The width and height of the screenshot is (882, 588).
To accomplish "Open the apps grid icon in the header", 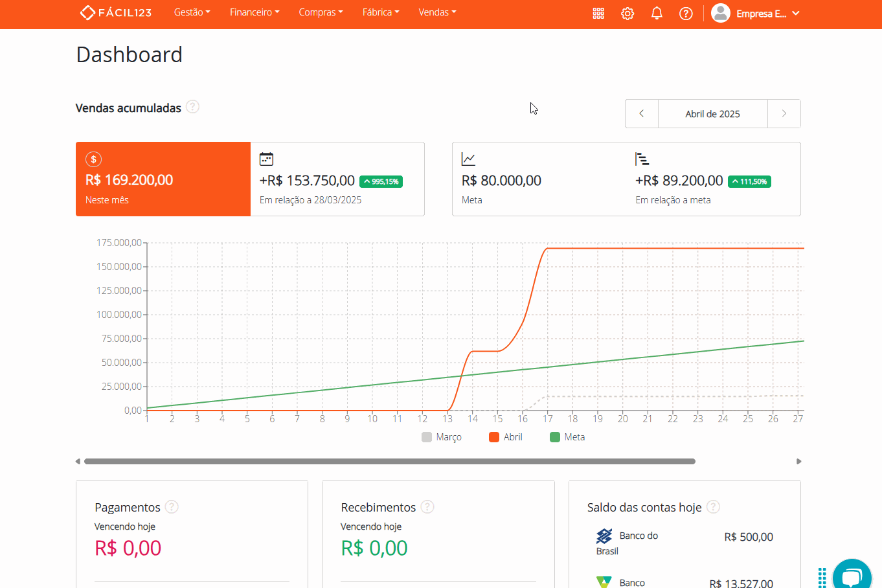I will click(598, 13).
